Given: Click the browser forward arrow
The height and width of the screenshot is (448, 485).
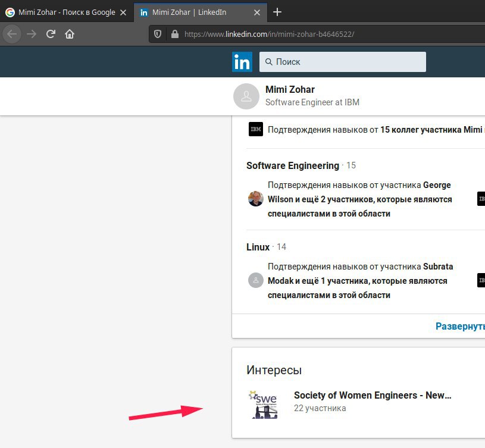Looking at the screenshot, I should click(x=31, y=34).
